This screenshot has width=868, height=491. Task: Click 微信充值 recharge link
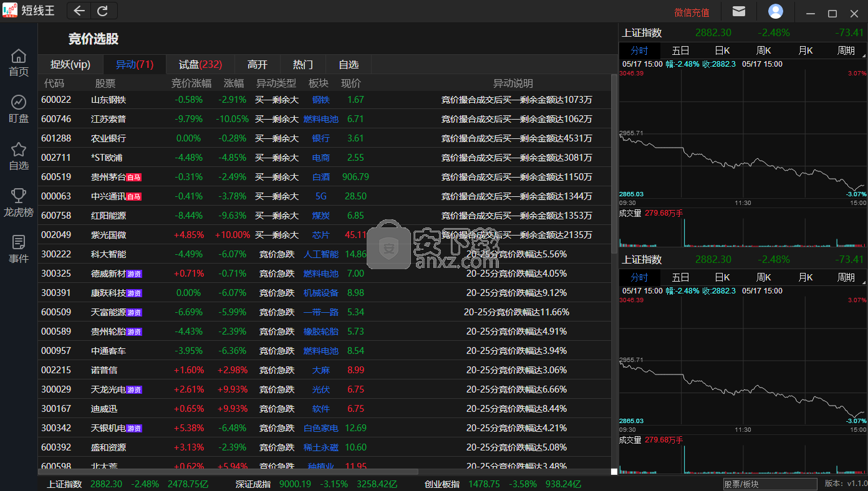tap(692, 12)
